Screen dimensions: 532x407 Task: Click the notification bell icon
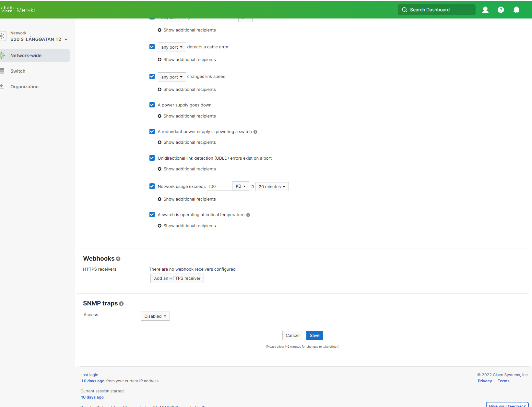[x=516, y=9]
